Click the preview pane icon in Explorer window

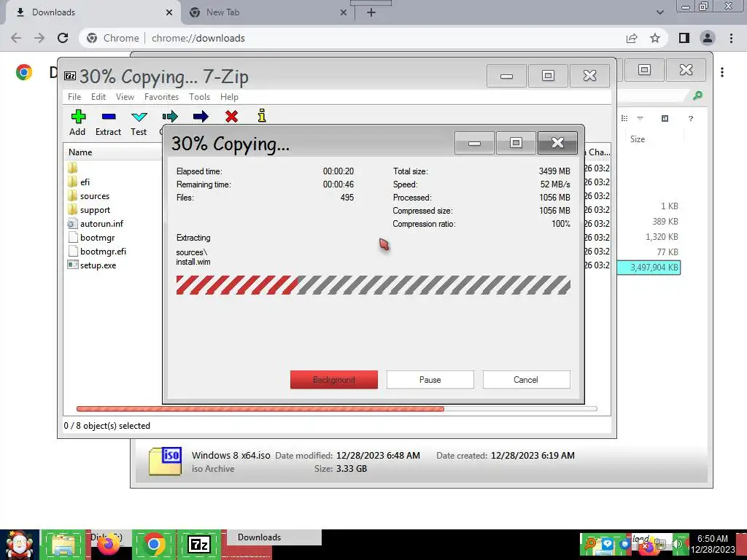click(665, 118)
